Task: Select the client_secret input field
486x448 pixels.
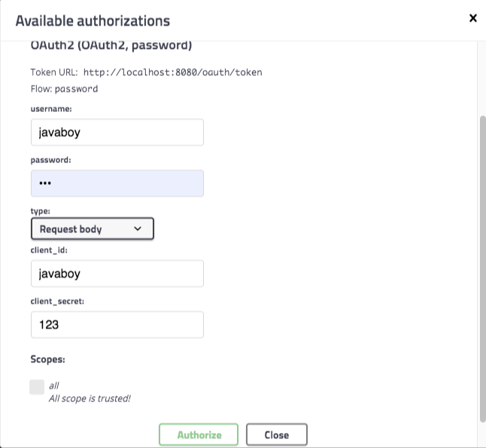Action: coord(117,325)
